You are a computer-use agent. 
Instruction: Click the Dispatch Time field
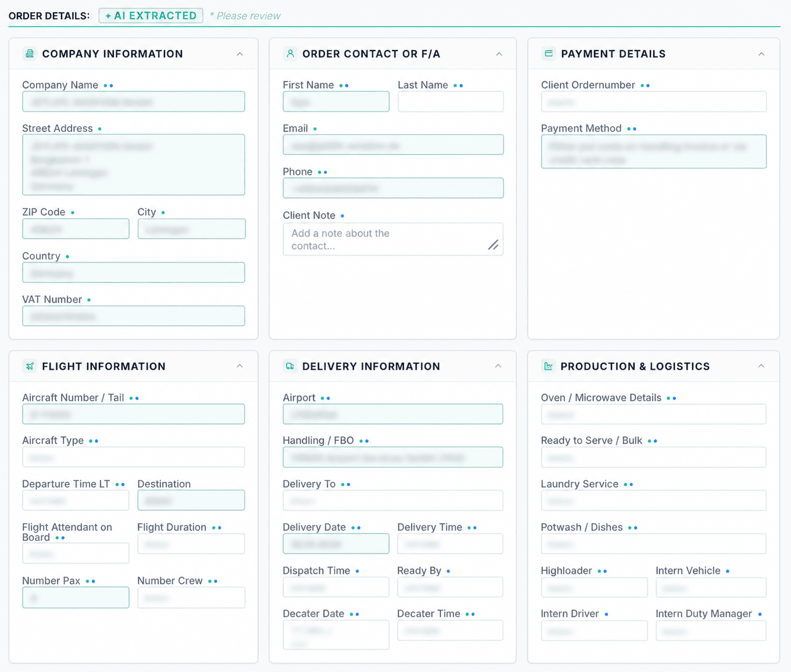tap(336, 587)
